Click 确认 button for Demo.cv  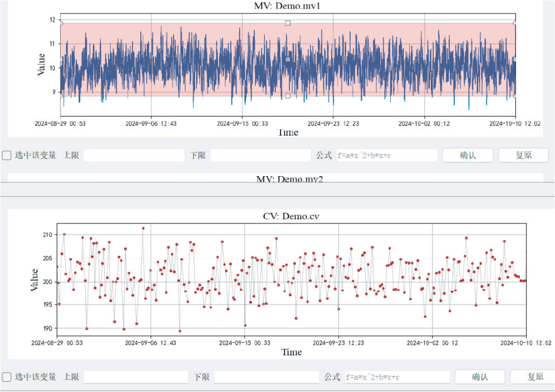480,377
